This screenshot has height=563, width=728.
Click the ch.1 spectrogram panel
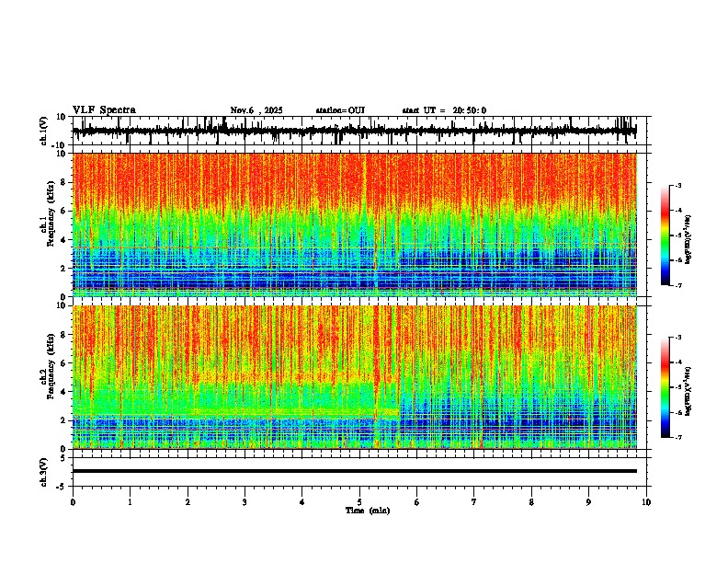354,224
